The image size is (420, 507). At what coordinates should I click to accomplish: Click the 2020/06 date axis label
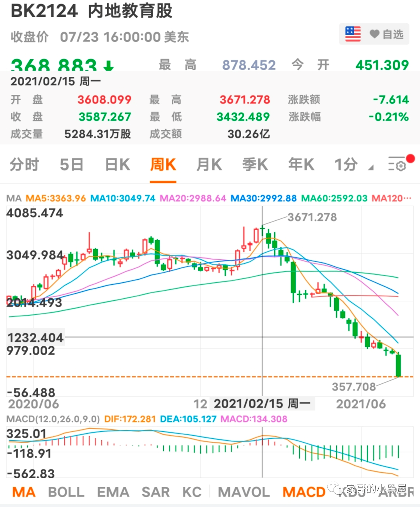click(x=34, y=404)
